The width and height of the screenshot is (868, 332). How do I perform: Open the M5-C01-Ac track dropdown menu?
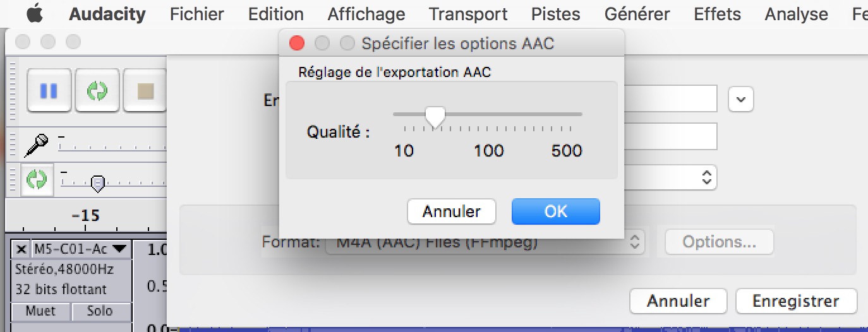[119, 249]
